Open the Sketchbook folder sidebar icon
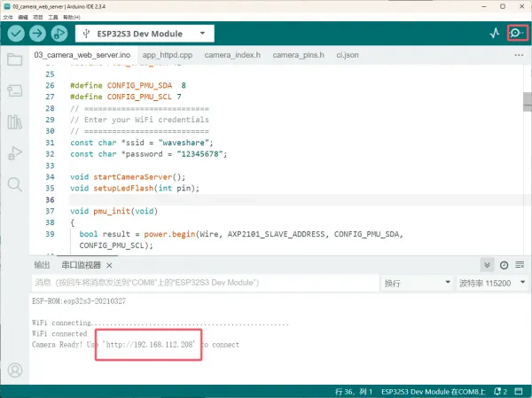 click(14, 60)
